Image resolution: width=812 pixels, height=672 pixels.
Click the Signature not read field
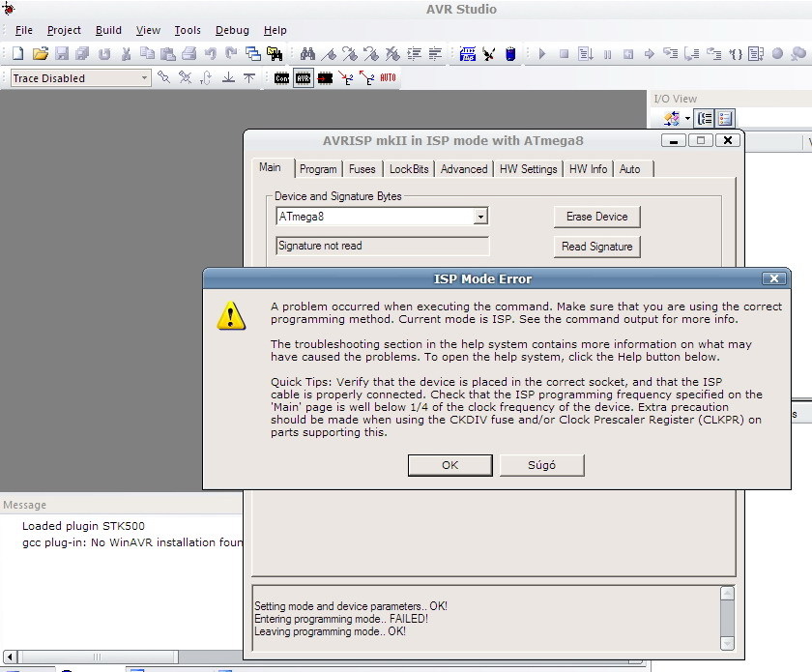click(382, 246)
